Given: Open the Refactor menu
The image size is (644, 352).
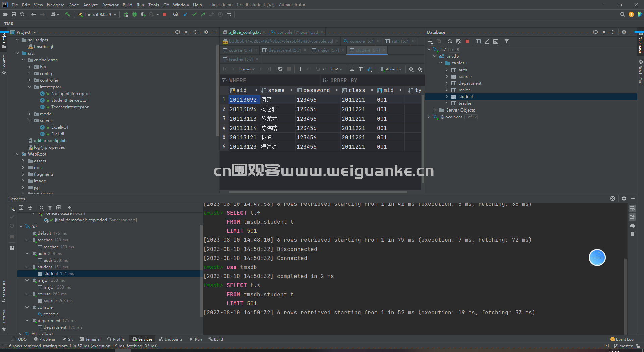Looking at the screenshot, I should pos(110,5).
